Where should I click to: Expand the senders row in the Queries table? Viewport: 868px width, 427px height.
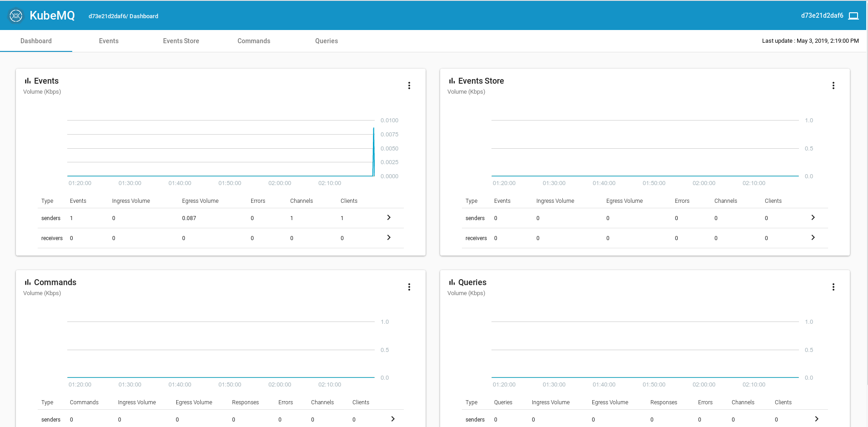point(818,419)
